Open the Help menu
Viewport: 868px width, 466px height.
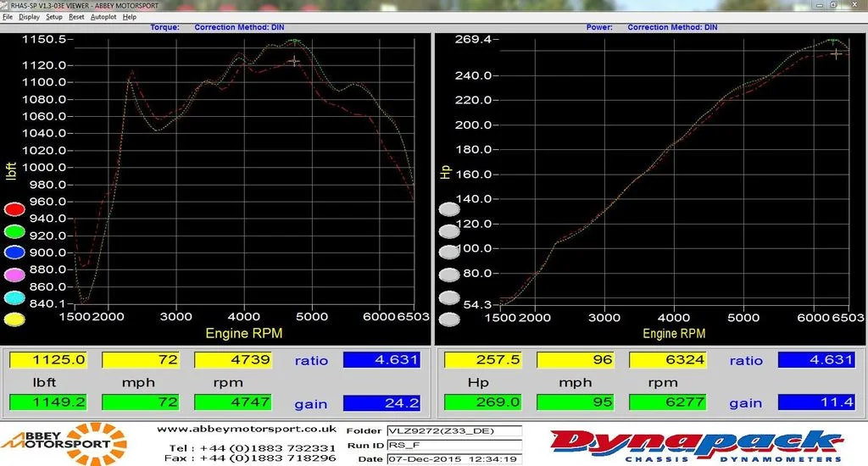pos(130,17)
